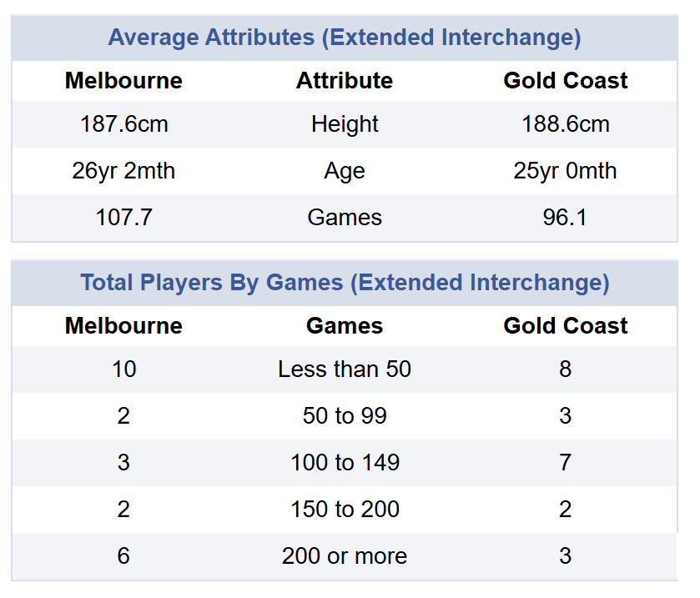The height and width of the screenshot is (598, 700).
Task: Click the 100 to 149 games row label
Action: (344, 463)
